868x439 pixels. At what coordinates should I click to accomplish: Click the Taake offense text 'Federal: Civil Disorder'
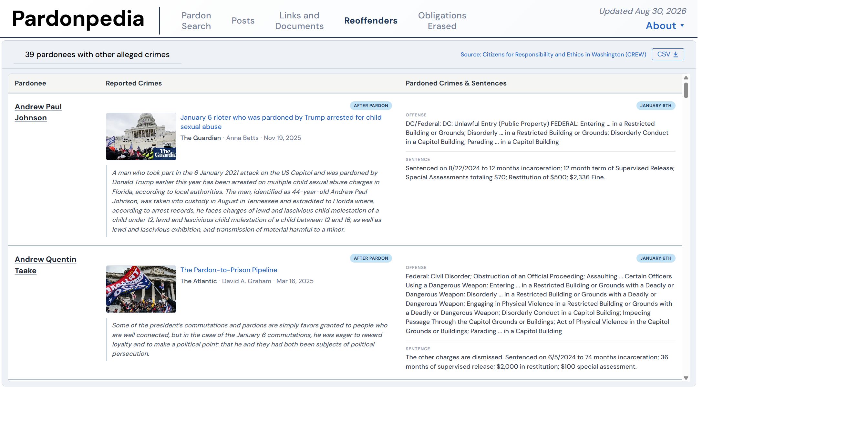(x=439, y=276)
